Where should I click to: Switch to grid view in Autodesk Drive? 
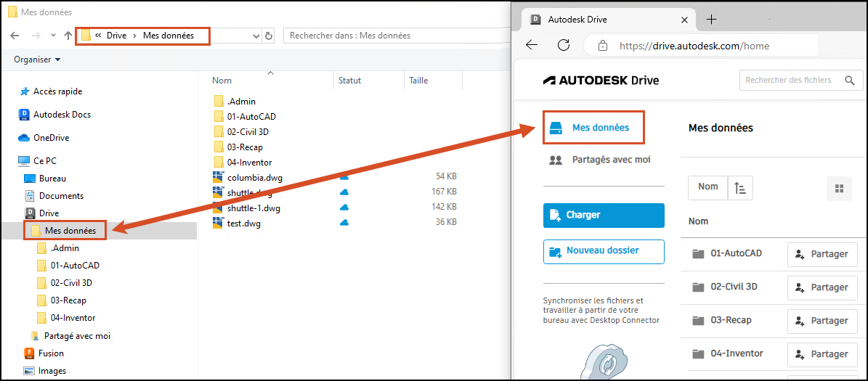(839, 188)
